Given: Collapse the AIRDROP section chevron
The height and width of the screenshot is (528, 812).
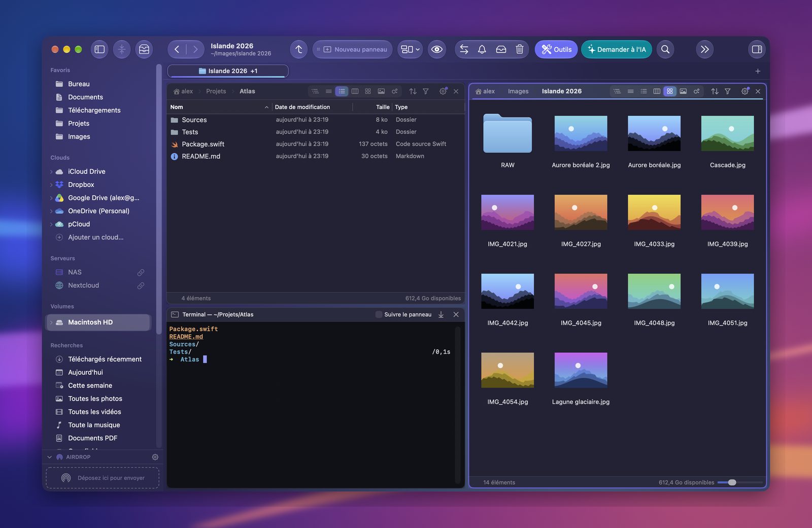Looking at the screenshot, I should [x=50, y=457].
